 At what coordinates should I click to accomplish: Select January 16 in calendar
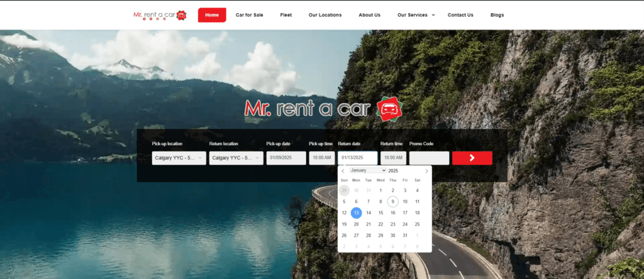pyautogui.click(x=393, y=213)
